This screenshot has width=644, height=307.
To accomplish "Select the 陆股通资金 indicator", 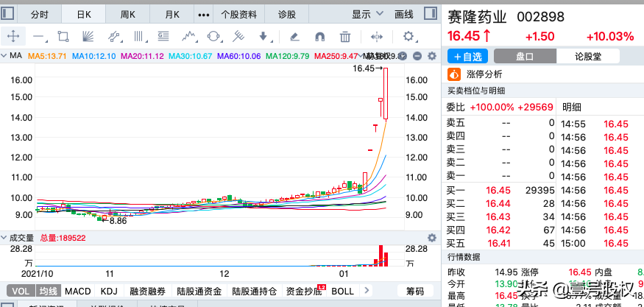I will tap(199, 292).
